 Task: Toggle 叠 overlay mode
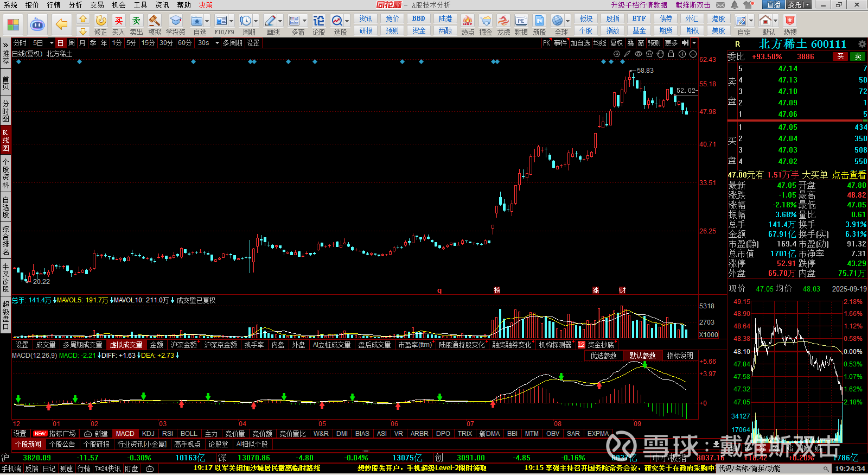[630, 43]
